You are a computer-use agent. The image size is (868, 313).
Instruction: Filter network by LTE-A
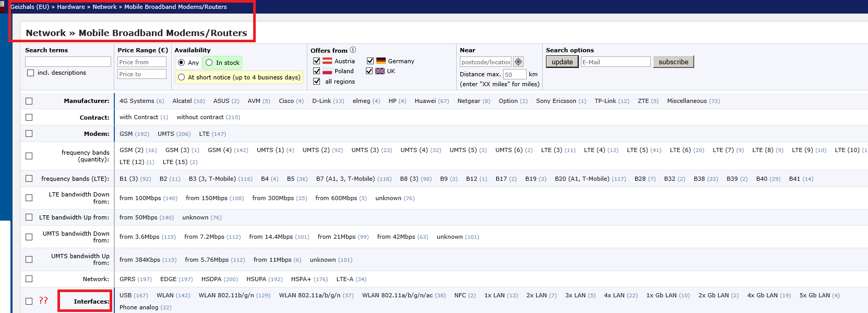tap(345, 279)
